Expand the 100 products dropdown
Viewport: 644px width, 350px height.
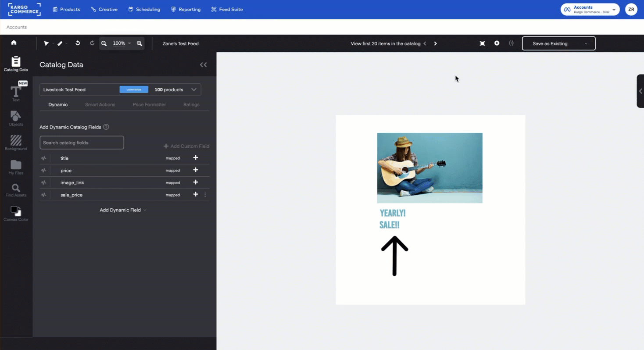click(193, 89)
